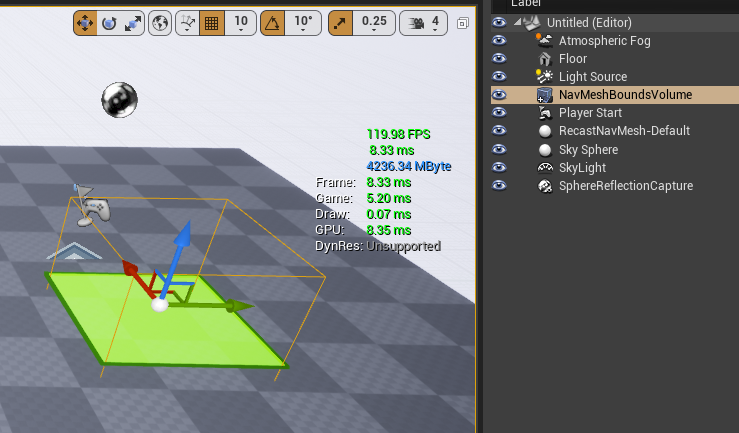Select RecastNavMesh-Default in outliner
Viewport: 739px width, 433px height.
(x=624, y=131)
